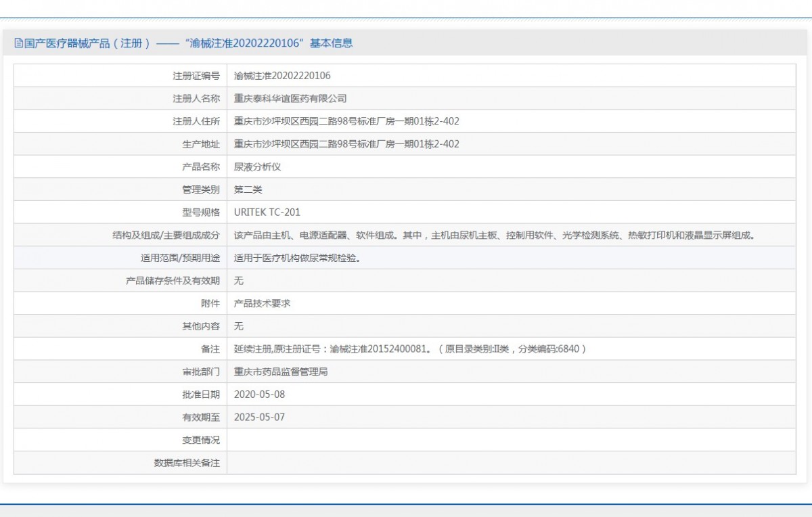Click the 其他内容 label
Viewport: 812px width, 517px height.
pyautogui.click(x=201, y=325)
